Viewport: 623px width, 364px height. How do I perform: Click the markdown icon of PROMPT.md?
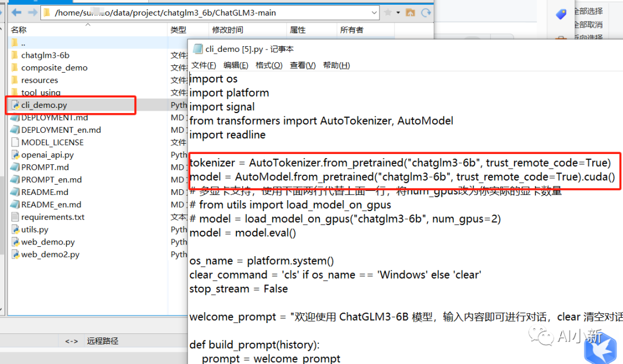tap(15, 167)
